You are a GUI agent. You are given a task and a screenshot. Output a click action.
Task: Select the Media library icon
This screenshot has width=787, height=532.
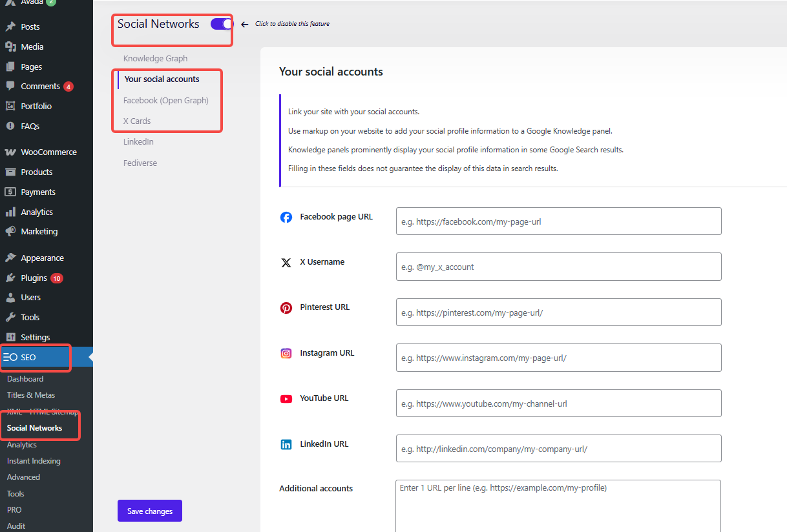(10, 46)
